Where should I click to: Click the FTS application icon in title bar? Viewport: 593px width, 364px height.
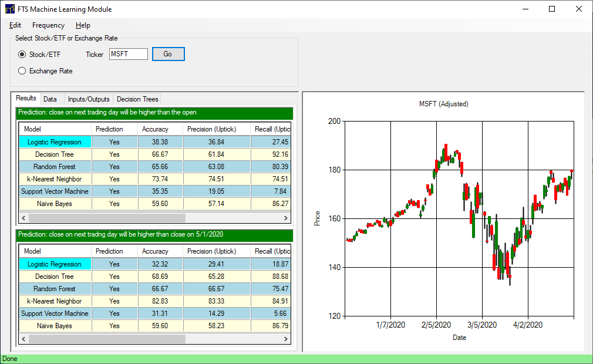10,9
